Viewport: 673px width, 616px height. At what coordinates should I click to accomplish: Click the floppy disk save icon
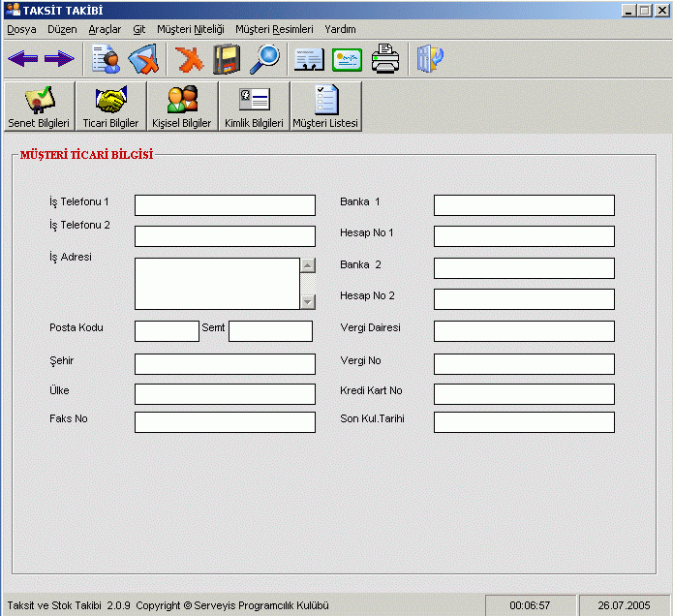[x=226, y=60]
